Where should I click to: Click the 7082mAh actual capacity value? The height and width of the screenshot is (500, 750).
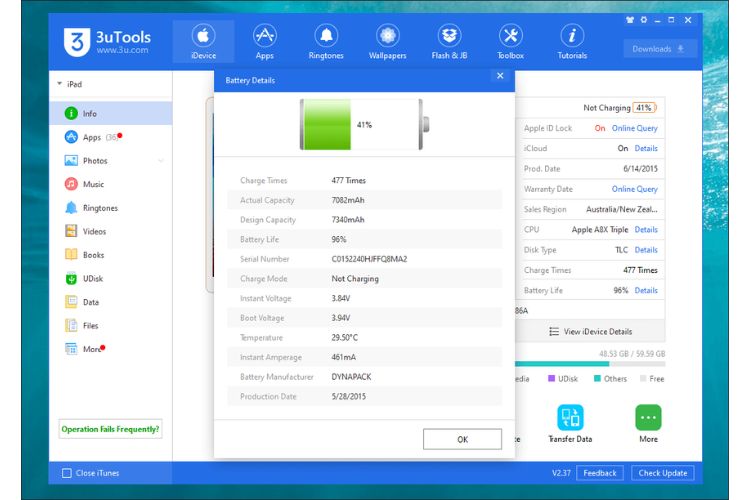[x=348, y=200]
